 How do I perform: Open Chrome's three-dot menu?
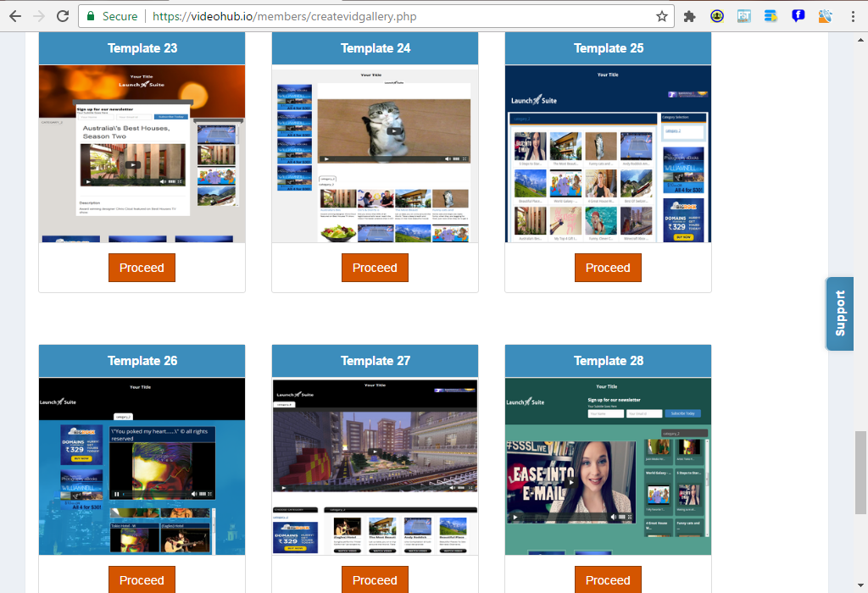[x=853, y=15]
